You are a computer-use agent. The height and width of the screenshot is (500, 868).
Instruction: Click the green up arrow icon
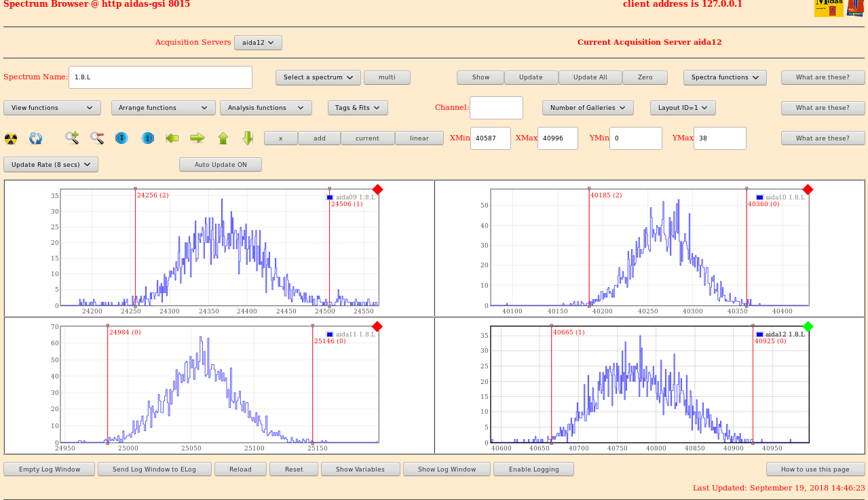223,138
